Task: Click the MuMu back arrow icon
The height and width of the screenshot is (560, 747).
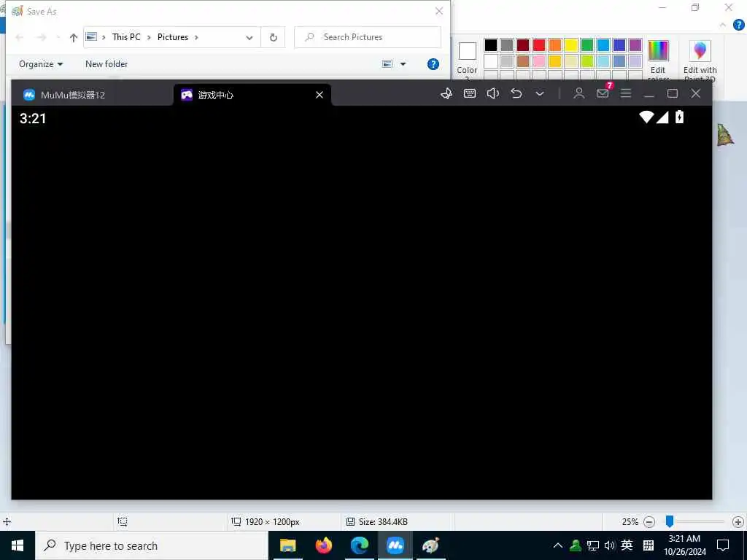Action: coord(516,93)
